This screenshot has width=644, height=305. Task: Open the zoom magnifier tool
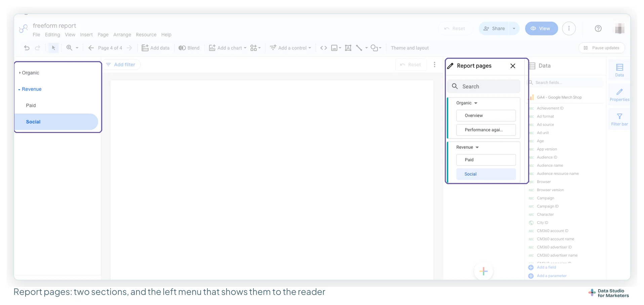click(x=69, y=48)
